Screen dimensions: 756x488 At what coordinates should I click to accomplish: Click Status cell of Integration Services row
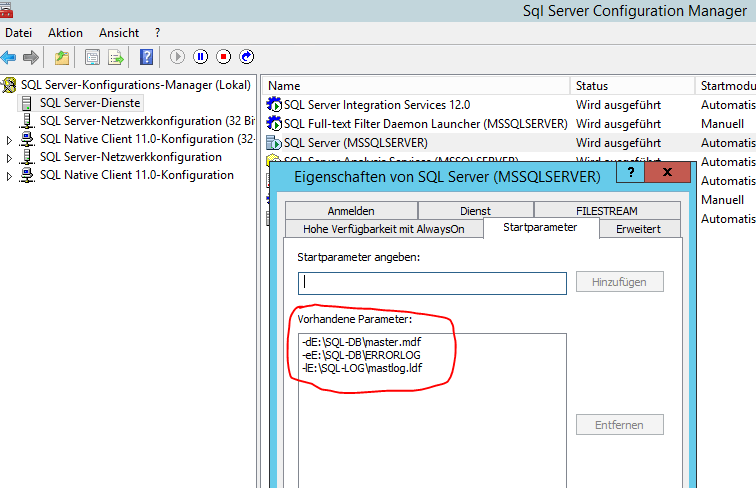click(x=619, y=105)
